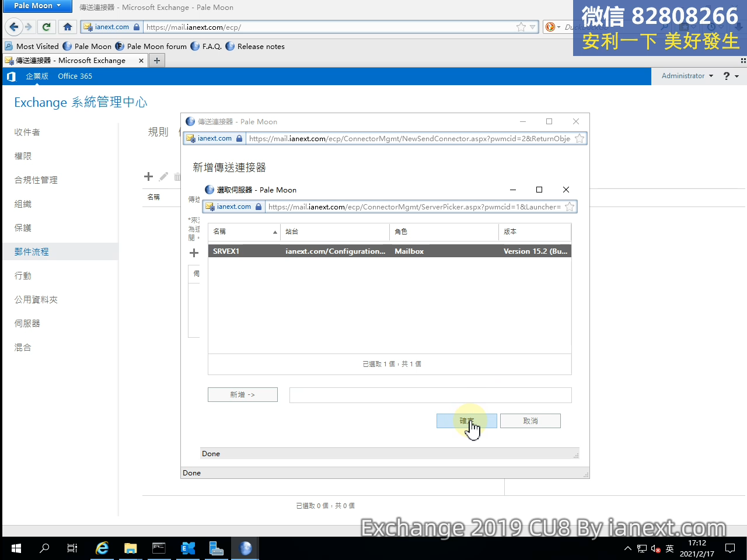
Task: Bookmark the ecp page using the star icon
Action: pos(521,27)
